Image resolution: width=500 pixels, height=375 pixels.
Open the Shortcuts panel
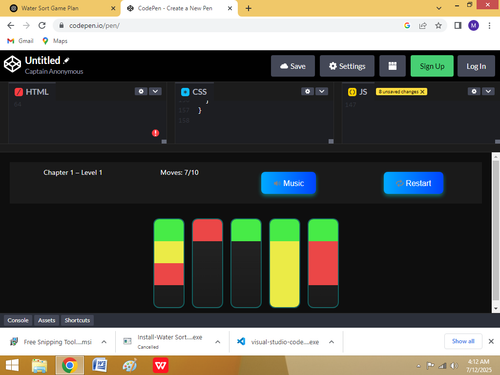(x=77, y=320)
